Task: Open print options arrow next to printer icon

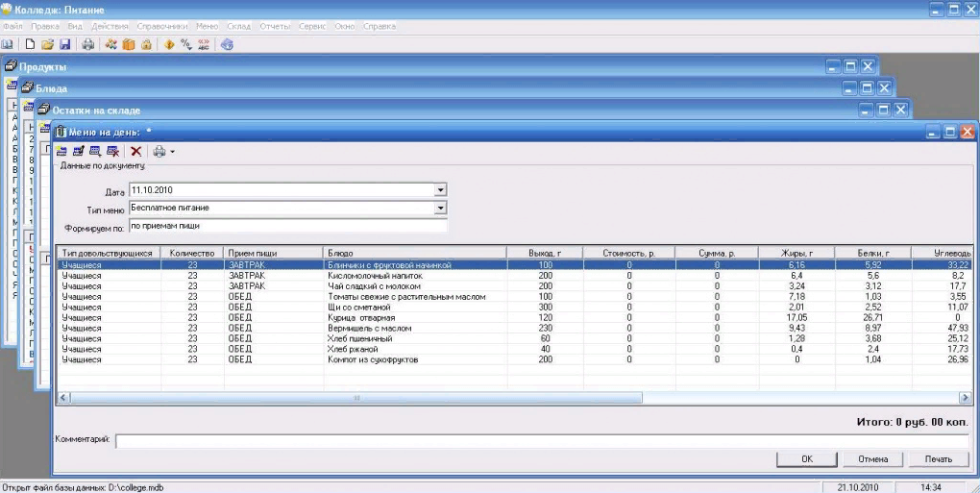Action: pos(172,151)
